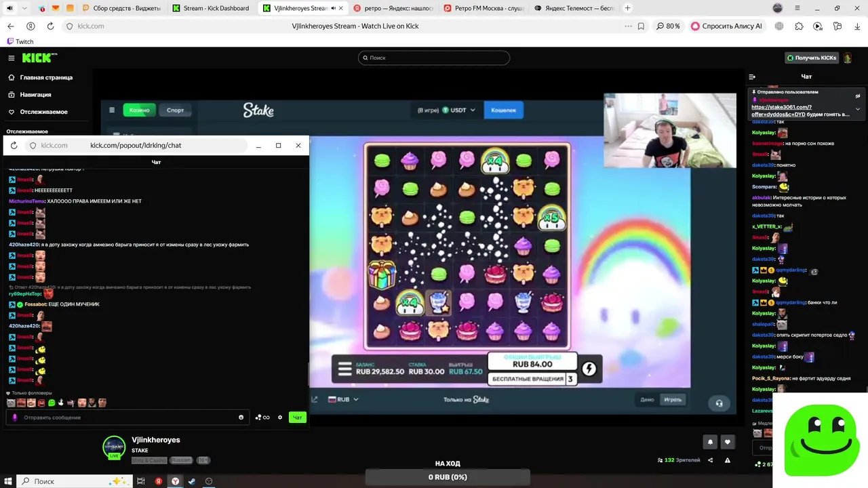Switch to Stream - Kick Dashboard tab
Image resolution: width=868 pixels, height=488 pixels.
tap(212, 8)
